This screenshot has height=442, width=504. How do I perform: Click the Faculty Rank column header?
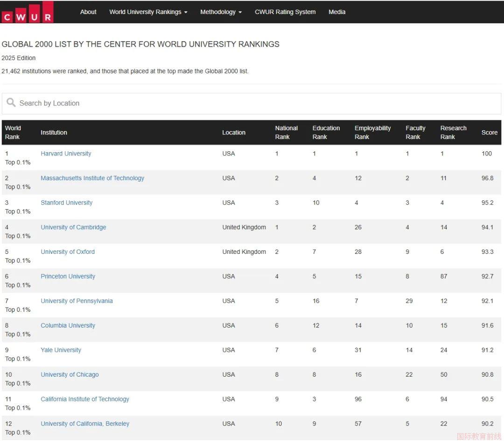pyautogui.click(x=415, y=133)
